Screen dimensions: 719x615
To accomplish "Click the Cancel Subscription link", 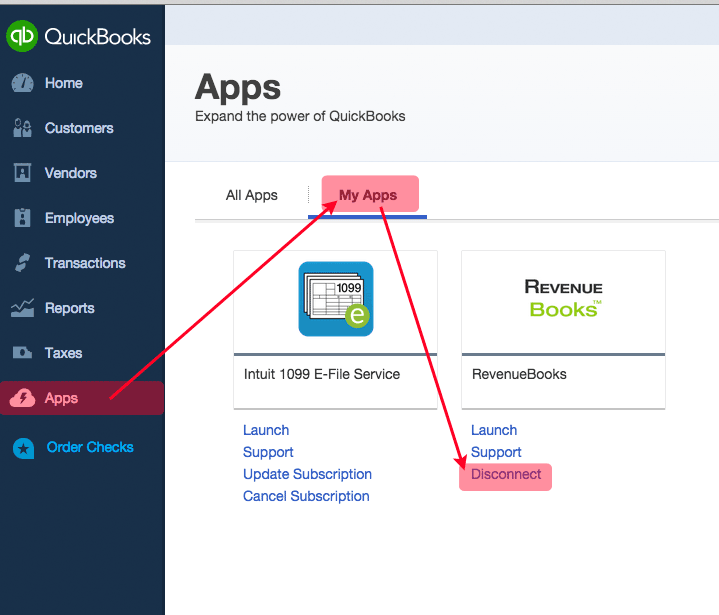I will click(x=306, y=496).
